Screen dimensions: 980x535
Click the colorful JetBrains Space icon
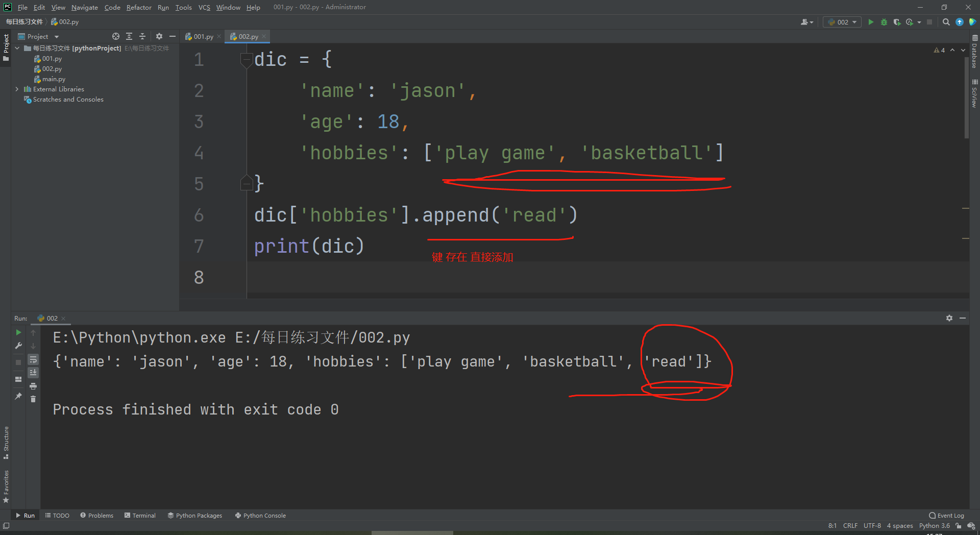coord(972,22)
